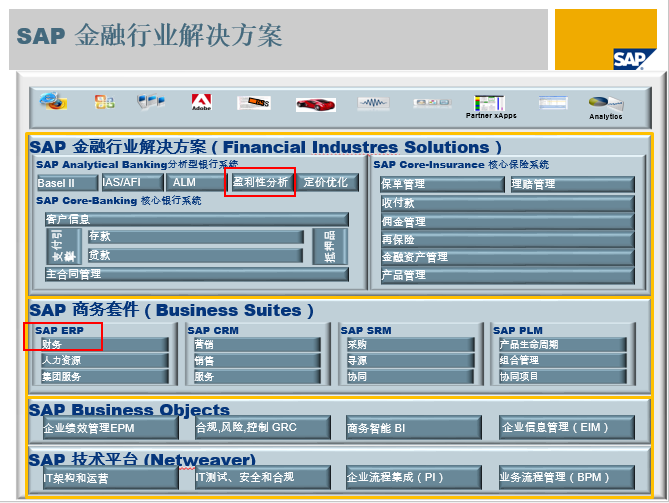Click the 客户信息 bar
This screenshot has height=503, width=669.
(x=197, y=219)
